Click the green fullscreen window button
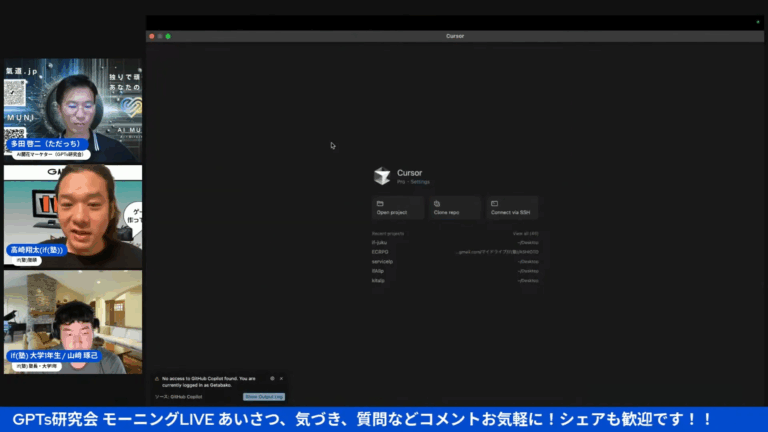Screen dimensions: 768x432 [168, 36]
